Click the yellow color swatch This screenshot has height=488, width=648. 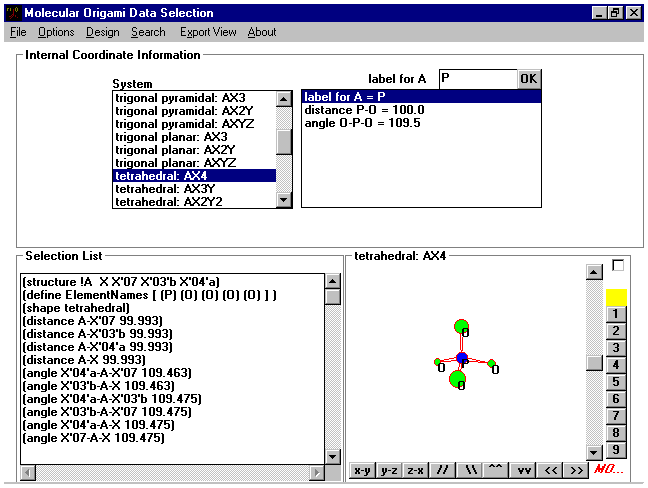click(617, 297)
